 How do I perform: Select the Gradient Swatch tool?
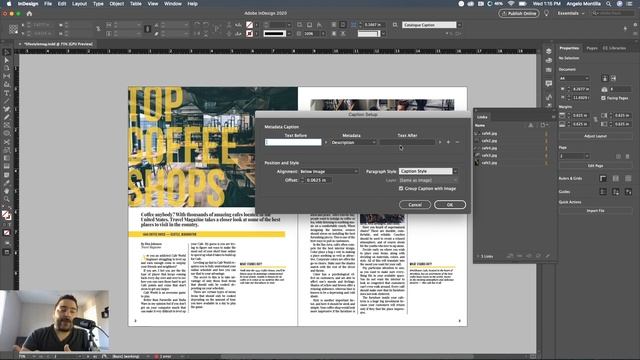click(x=7, y=158)
